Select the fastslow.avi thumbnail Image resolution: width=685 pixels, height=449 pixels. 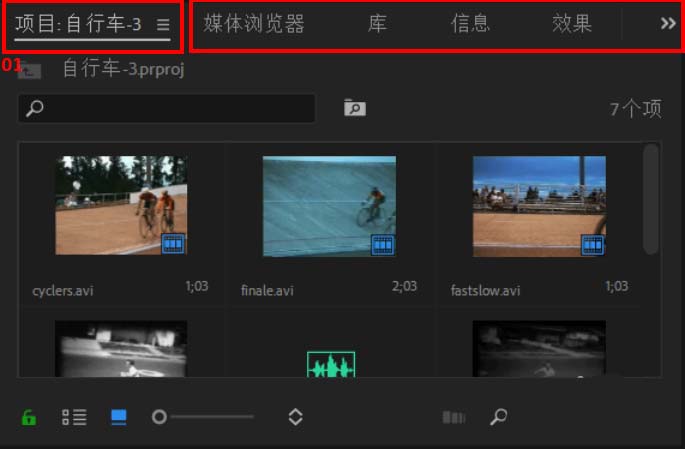click(539, 206)
